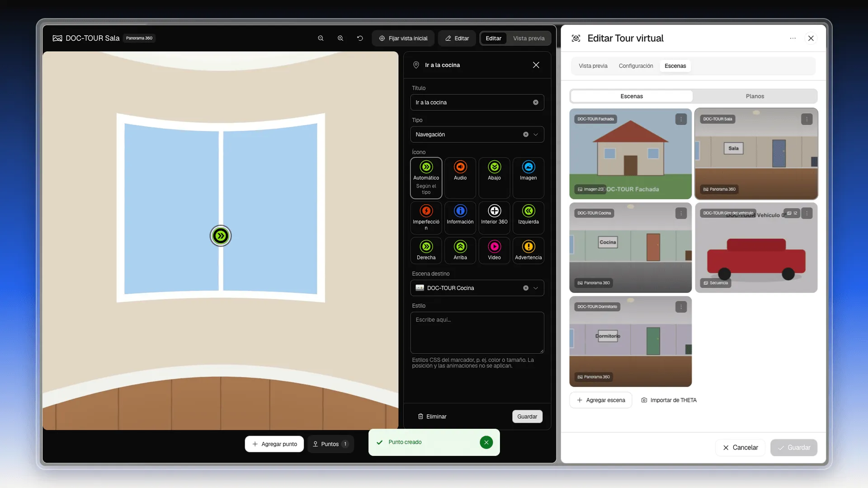Select the Advertencia warning icon
This screenshot has width=868, height=488.
click(528, 251)
